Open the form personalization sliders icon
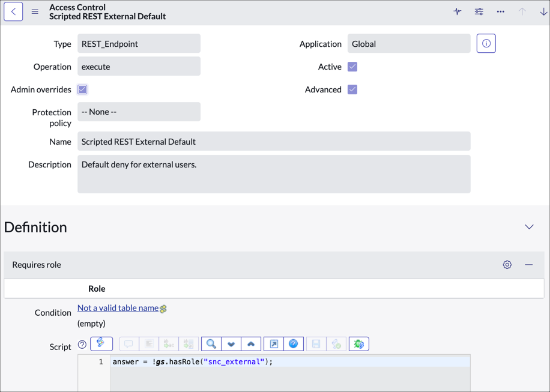Viewport: 550px width, 392px height. pos(479,11)
